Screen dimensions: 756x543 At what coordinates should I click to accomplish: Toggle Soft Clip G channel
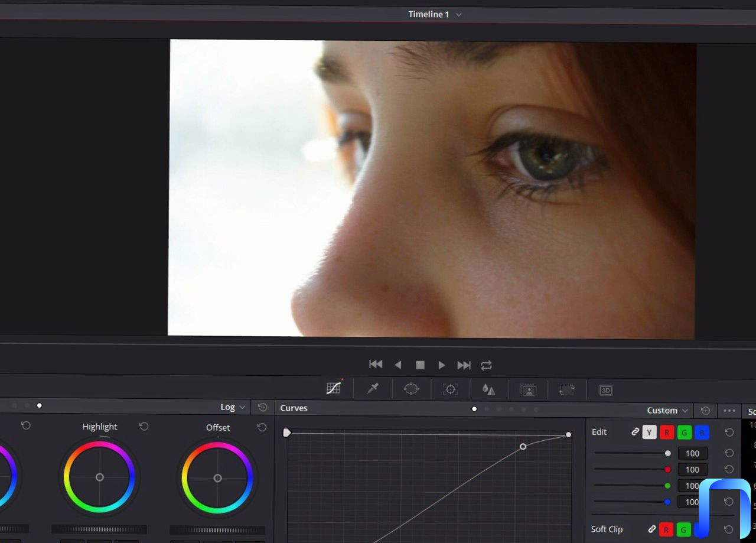[684, 529]
